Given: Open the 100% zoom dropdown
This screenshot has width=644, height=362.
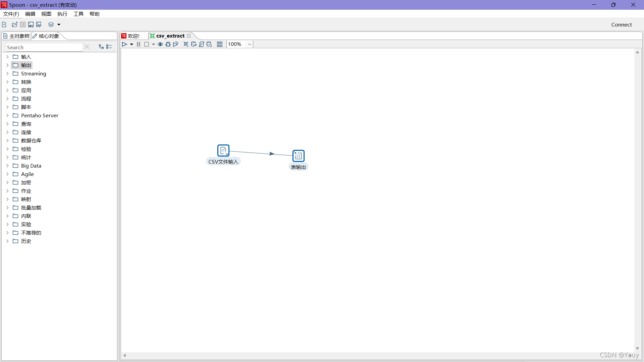Looking at the screenshot, I should pos(250,44).
